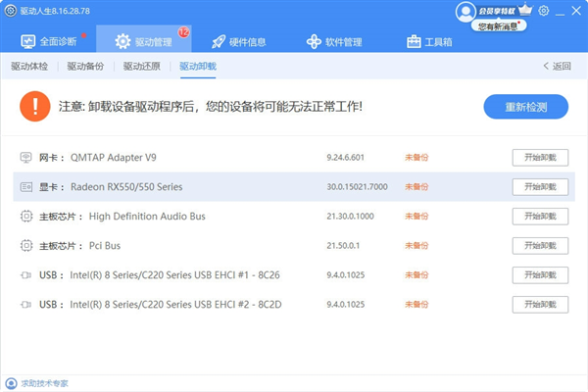The height and width of the screenshot is (392, 588).
Task: Click the 重新检测 button
Action: click(525, 107)
